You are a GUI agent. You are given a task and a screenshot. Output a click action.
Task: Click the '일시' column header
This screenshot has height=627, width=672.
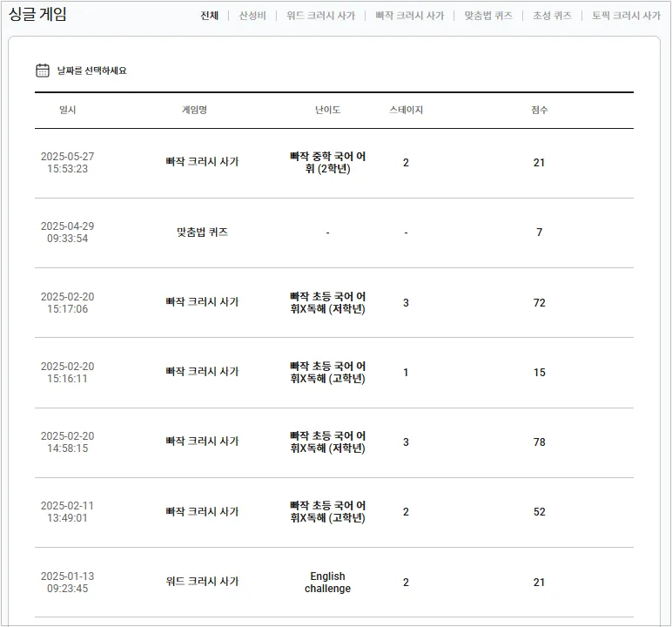[67, 111]
